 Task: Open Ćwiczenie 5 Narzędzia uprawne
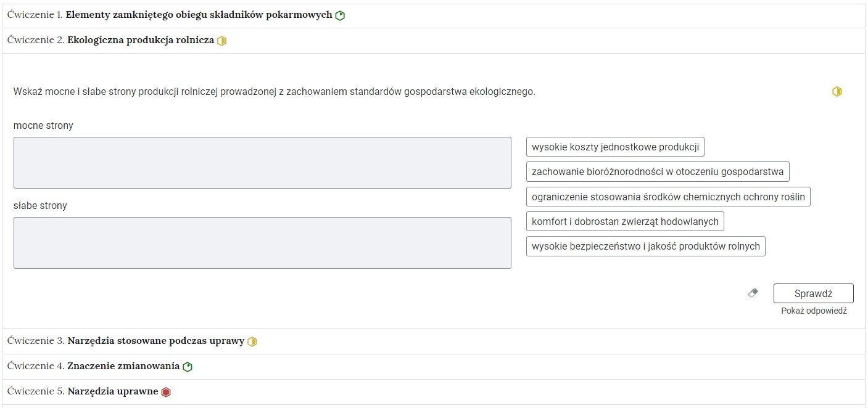coord(434,392)
